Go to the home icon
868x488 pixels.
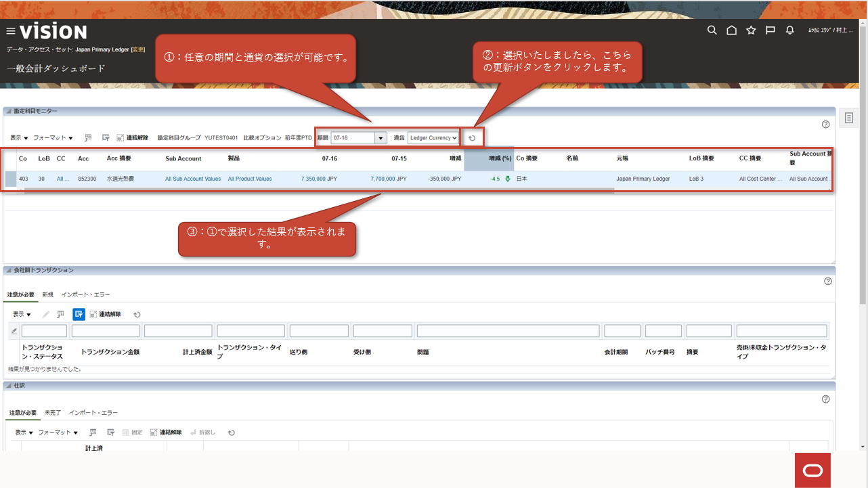tap(731, 30)
